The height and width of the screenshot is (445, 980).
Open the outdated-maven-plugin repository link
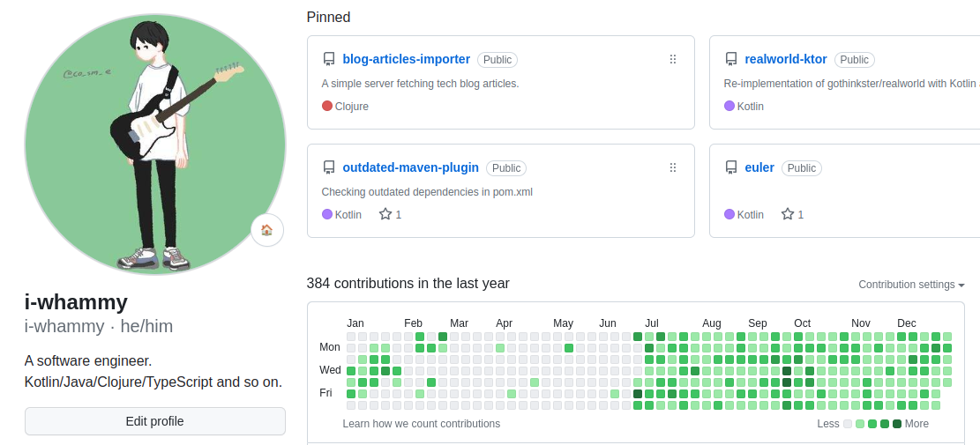(x=411, y=167)
